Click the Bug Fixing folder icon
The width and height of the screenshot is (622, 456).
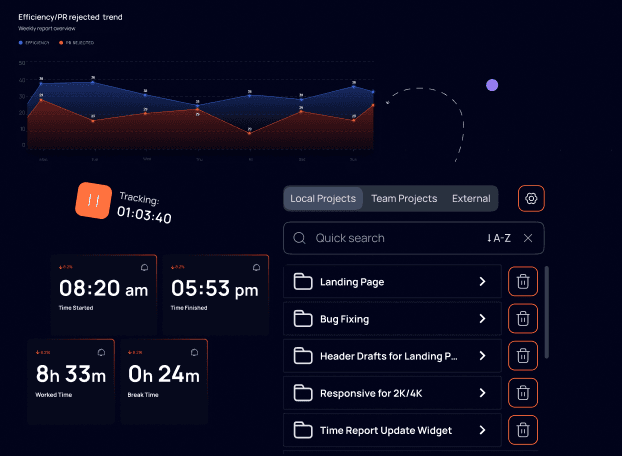303,319
